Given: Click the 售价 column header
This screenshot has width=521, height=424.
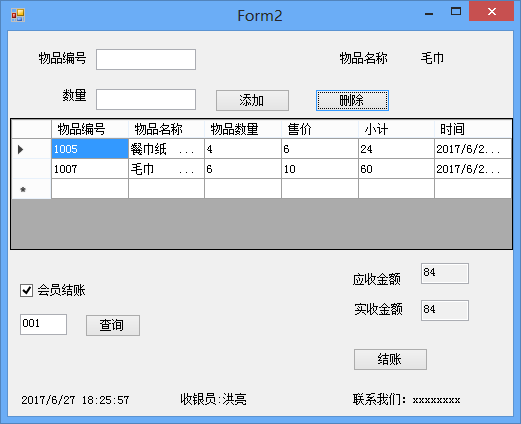Looking at the screenshot, I should pyautogui.click(x=320, y=129).
